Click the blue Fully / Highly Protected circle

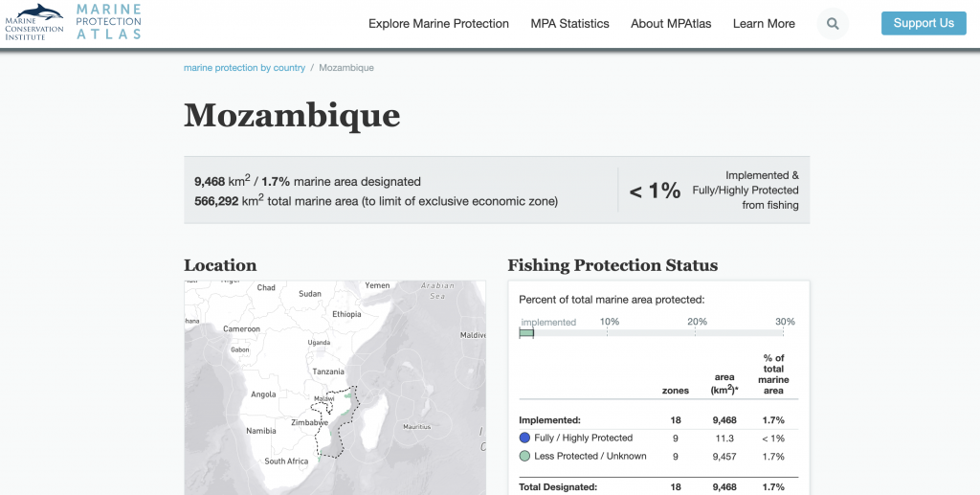tap(524, 438)
